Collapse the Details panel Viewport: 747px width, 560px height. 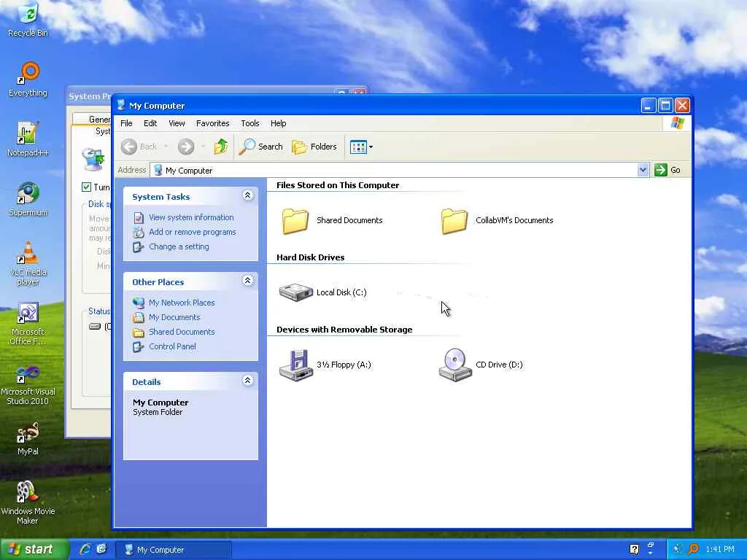tap(247, 381)
